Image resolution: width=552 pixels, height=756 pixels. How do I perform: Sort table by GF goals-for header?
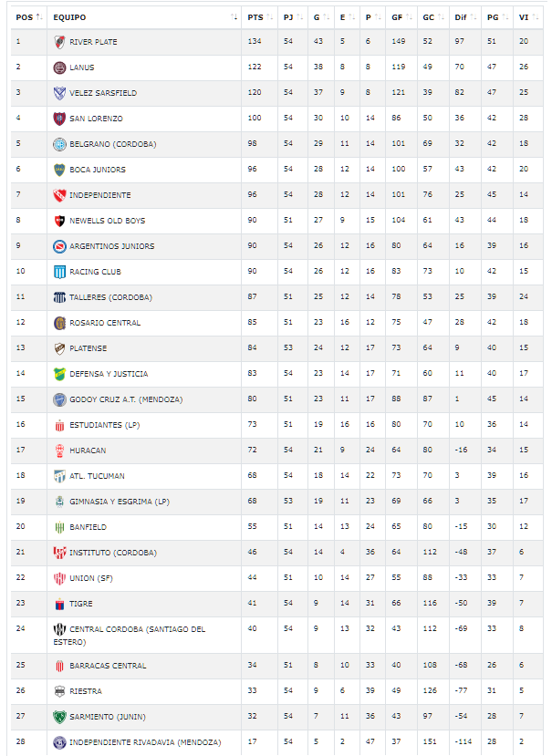coord(401,17)
